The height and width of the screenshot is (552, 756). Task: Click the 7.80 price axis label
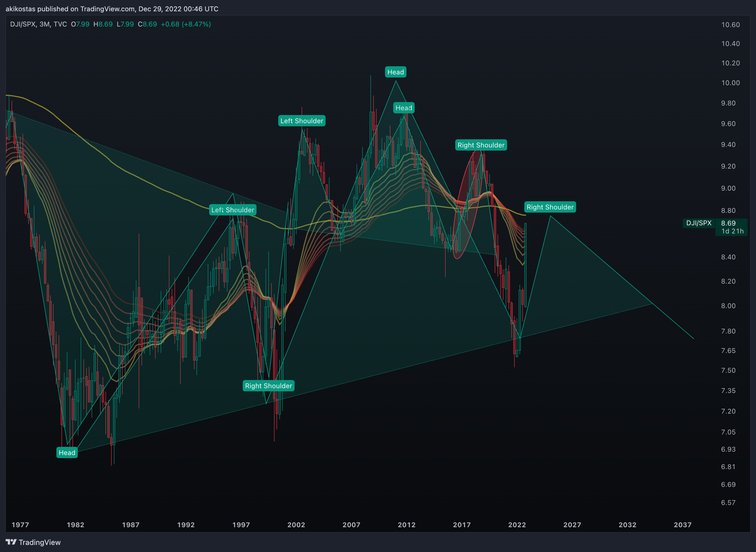(x=728, y=331)
